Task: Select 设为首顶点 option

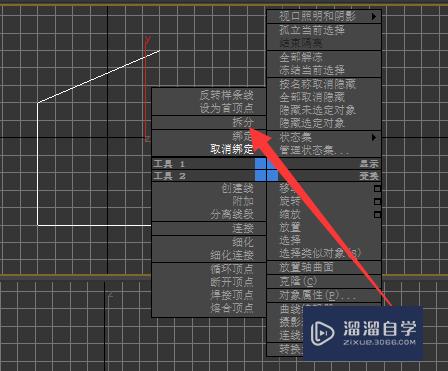Action: pos(227,108)
